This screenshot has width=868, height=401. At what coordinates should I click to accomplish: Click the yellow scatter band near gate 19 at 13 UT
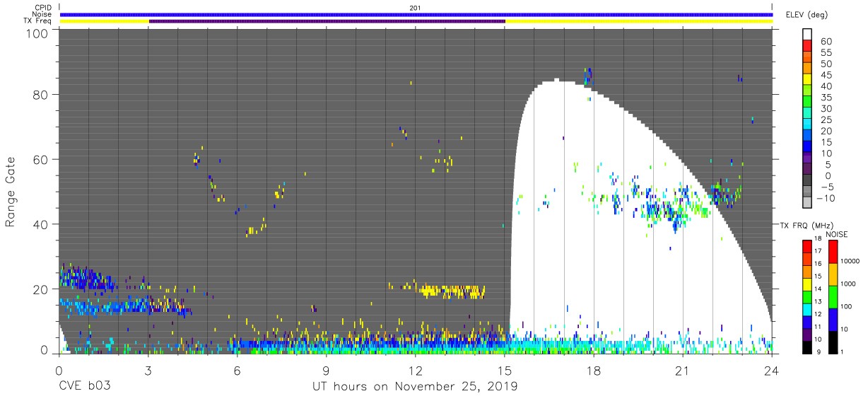click(452, 291)
